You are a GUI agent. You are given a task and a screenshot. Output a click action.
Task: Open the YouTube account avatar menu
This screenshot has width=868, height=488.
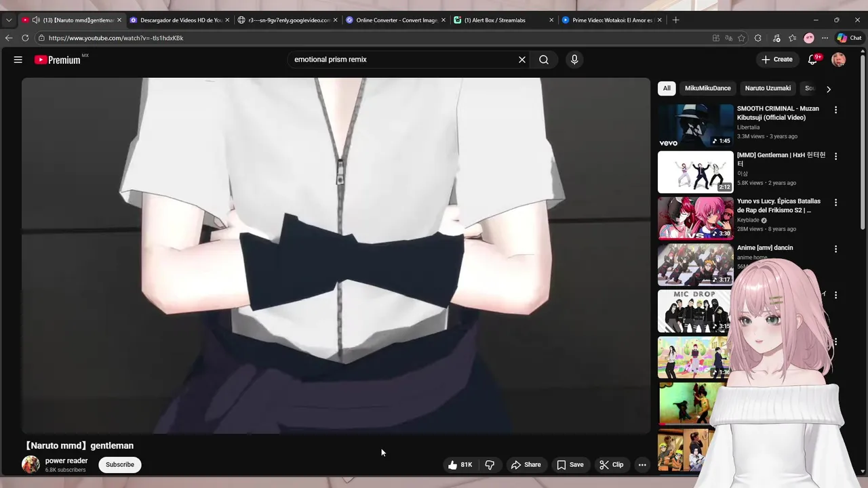click(839, 60)
